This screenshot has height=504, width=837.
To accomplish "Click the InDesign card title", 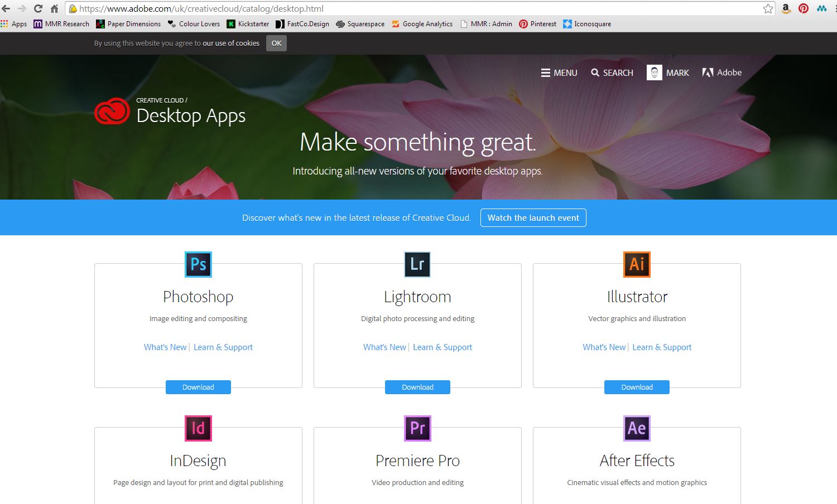I will click(198, 461).
